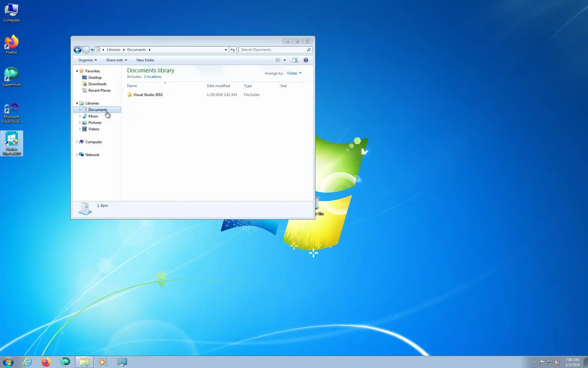
Task: Select the Visual Studio 2010 folder
Action: 148,95
